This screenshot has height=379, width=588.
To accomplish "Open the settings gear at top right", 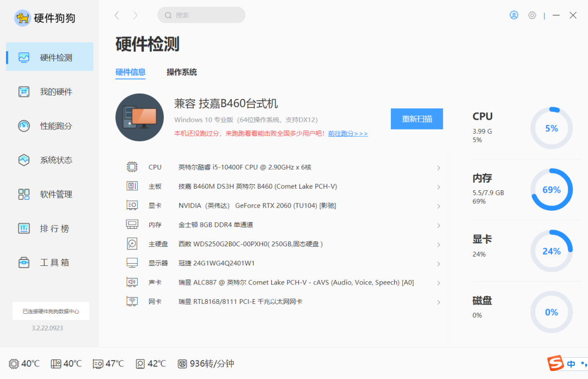I will click(532, 15).
